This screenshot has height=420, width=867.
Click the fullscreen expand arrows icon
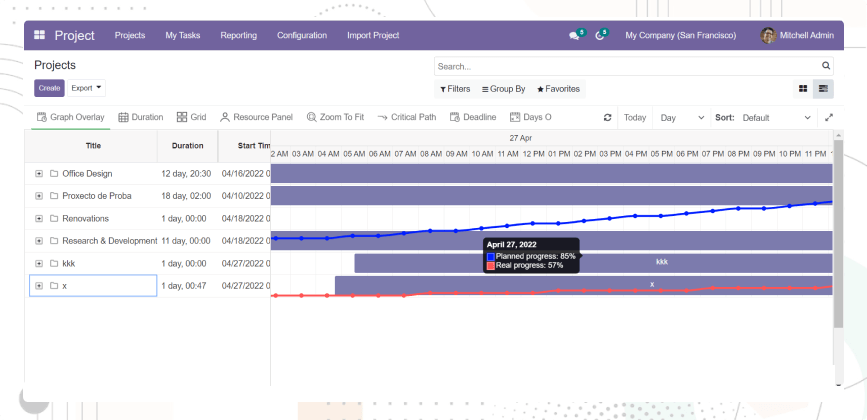coord(828,118)
